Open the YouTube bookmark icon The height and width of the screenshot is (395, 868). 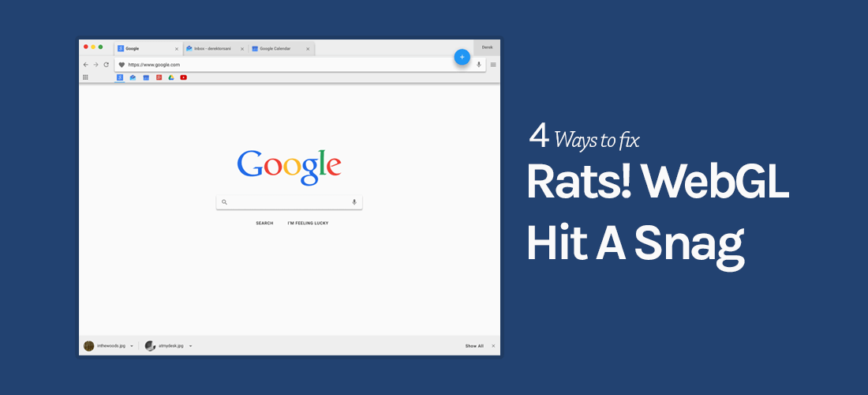[184, 77]
